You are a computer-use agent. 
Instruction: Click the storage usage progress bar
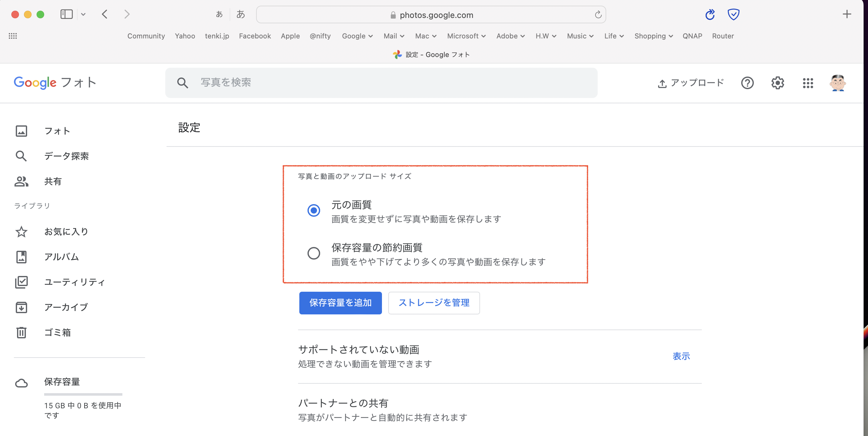pyautogui.click(x=83, y=394)
